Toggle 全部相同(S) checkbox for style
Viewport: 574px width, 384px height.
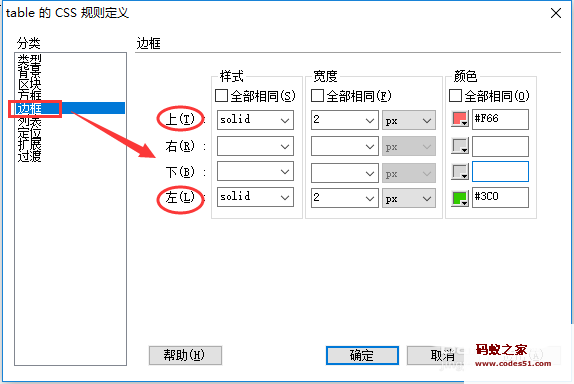[x=221, y=96]
